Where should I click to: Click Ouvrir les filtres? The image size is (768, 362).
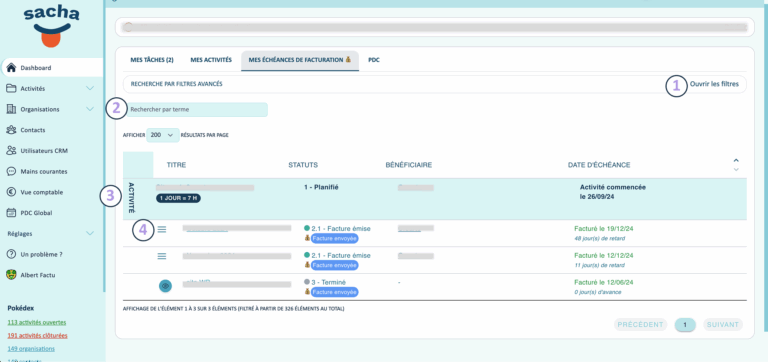click(714, 84)
